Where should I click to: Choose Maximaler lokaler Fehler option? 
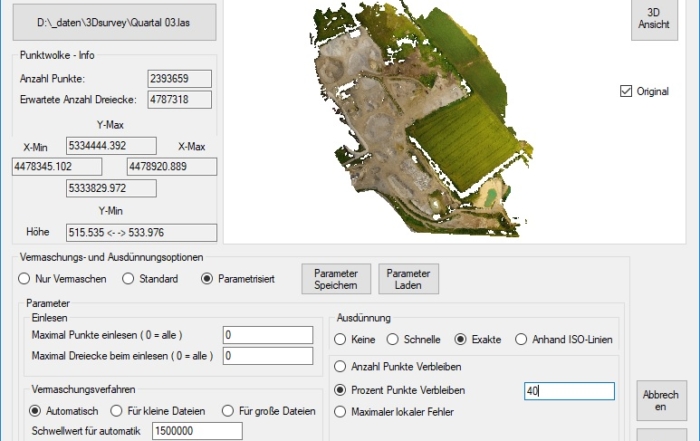click(x=342, y=411)
